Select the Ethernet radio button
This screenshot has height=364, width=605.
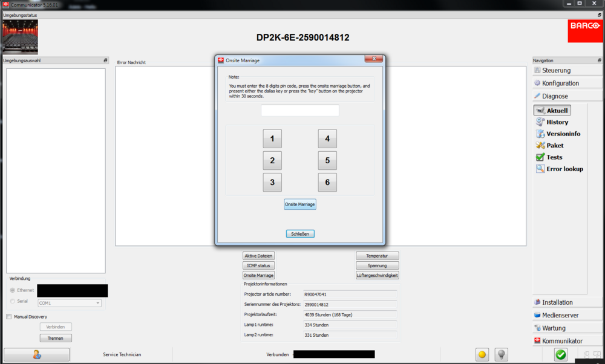13,290
